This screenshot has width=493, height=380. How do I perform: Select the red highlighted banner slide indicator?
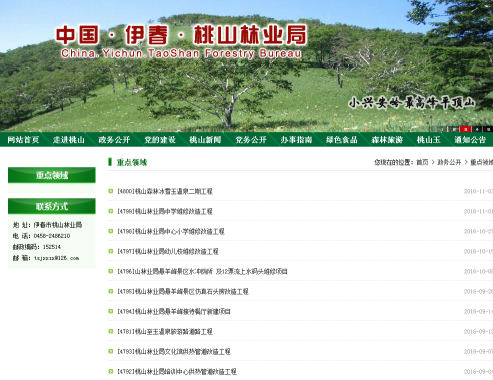pos(465,129)
